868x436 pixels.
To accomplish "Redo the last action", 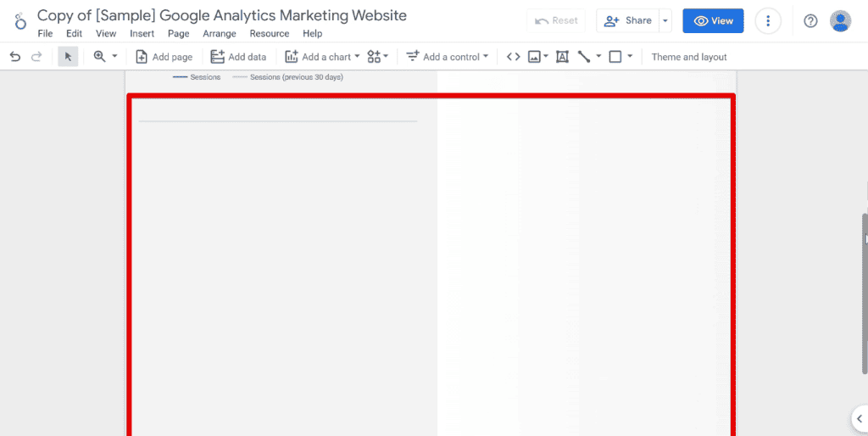I will 36,57.
